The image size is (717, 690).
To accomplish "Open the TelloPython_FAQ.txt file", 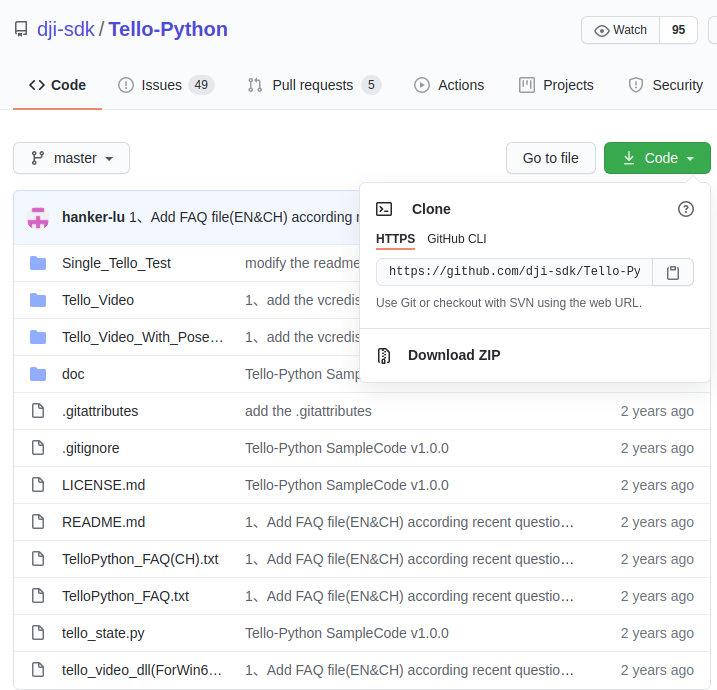I will 125,597.
